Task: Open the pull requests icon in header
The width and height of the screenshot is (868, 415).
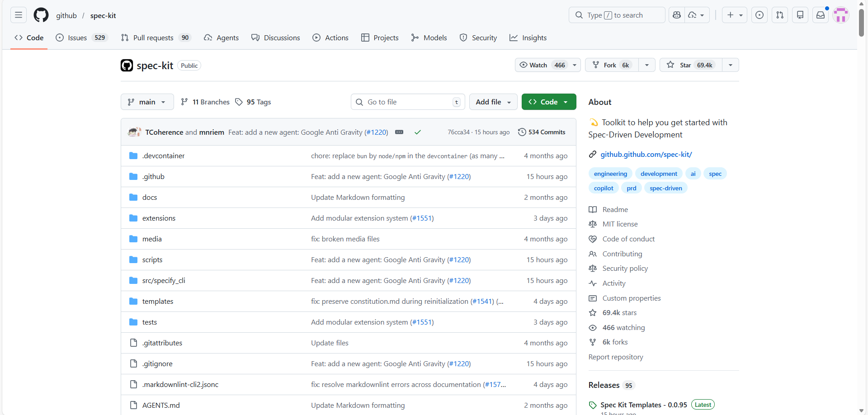Action: tap(780, 15)
